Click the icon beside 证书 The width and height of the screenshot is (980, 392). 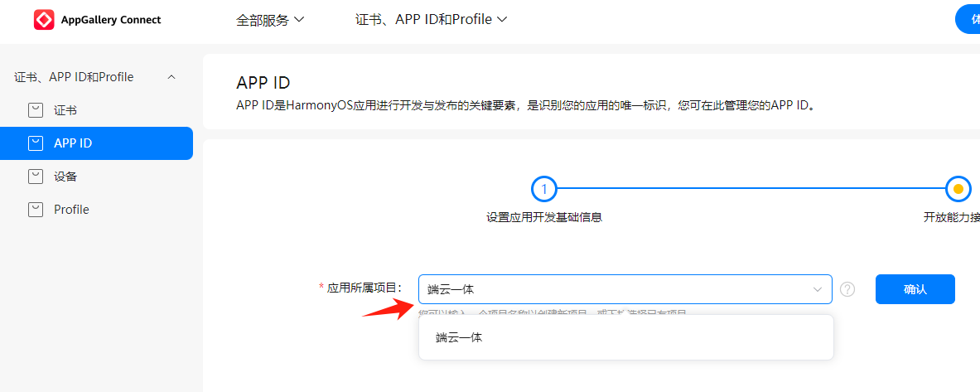(x=36, y=111)
